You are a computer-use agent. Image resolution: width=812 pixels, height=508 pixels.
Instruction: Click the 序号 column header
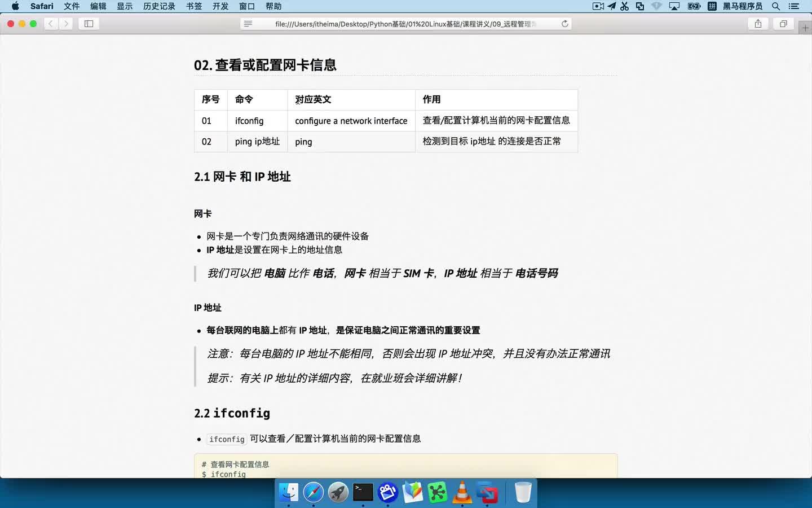pos(210,99)
